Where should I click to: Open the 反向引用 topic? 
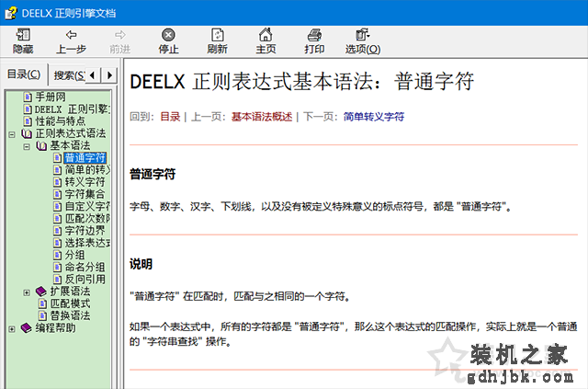pos(85,279)
